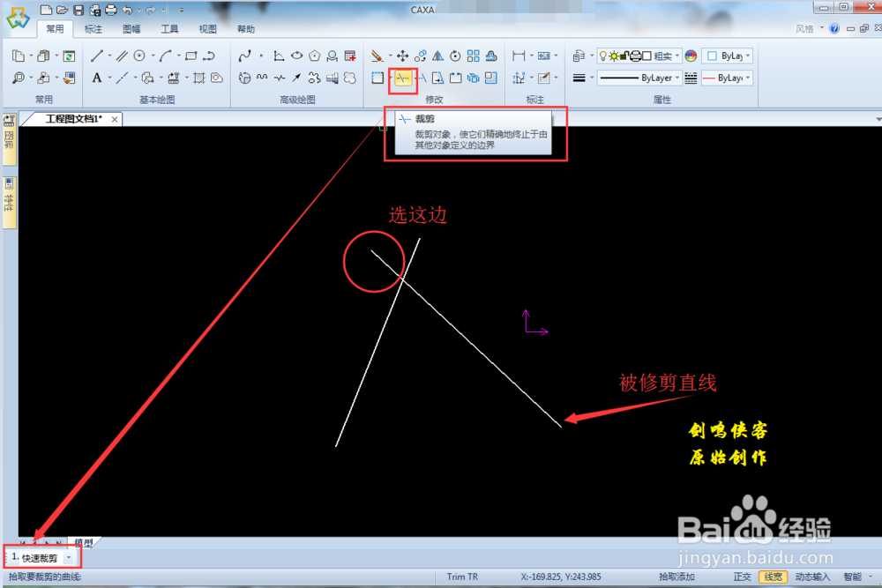
Task: Click 拾取添加 in the status bar
Action: point(676,577)
